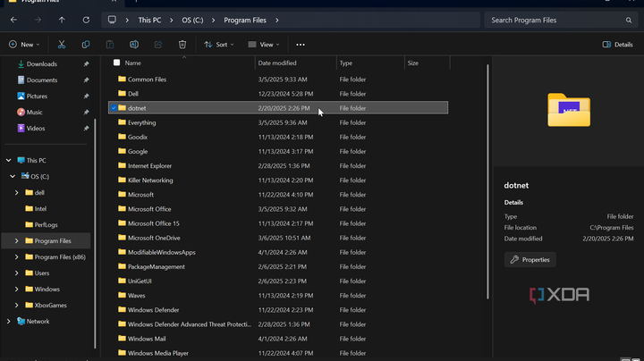
Task: Click the Cut scissors icon
Action: coord(62,45)
